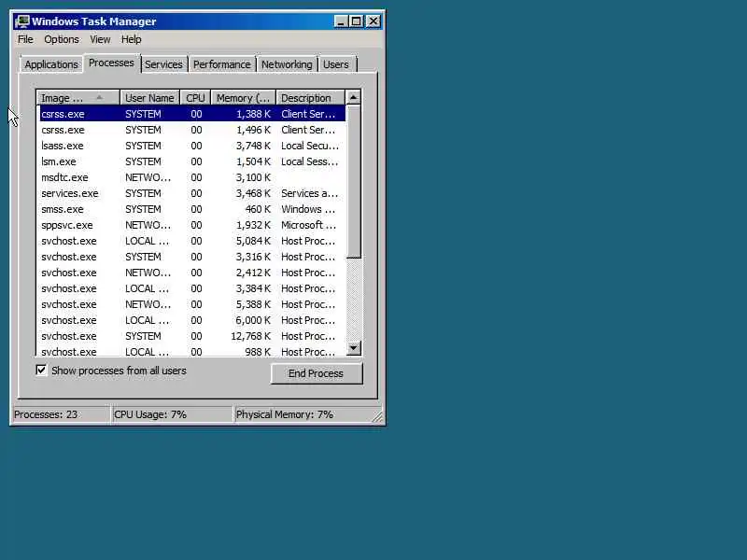Switch to the Applications tab
Image resolution: width=747 pixels, height=560 pixels.
(51, 64)
